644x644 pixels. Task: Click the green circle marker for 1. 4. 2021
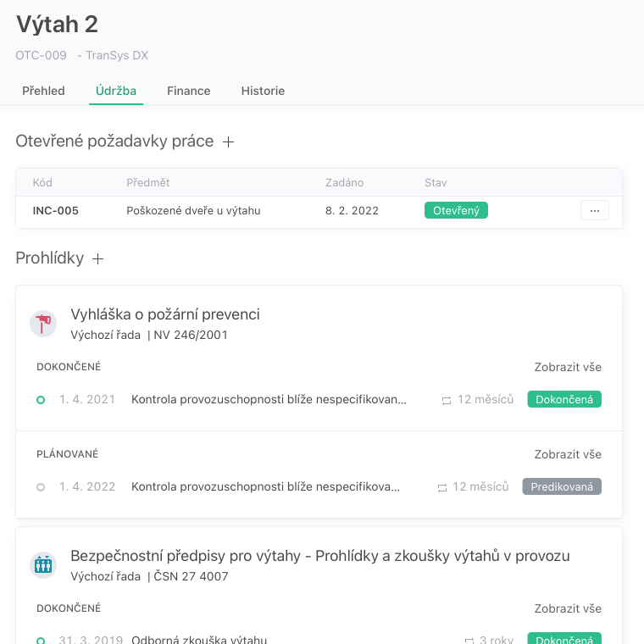(x=41, y=400)
